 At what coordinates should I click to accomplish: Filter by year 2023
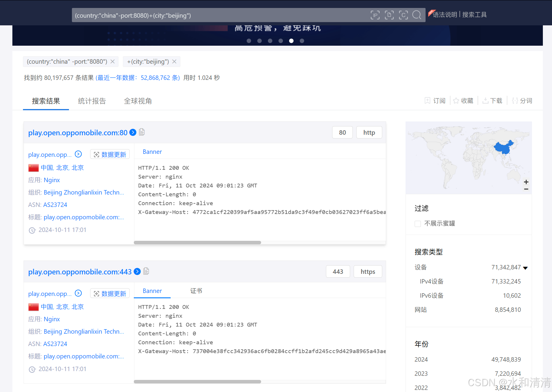468,374
